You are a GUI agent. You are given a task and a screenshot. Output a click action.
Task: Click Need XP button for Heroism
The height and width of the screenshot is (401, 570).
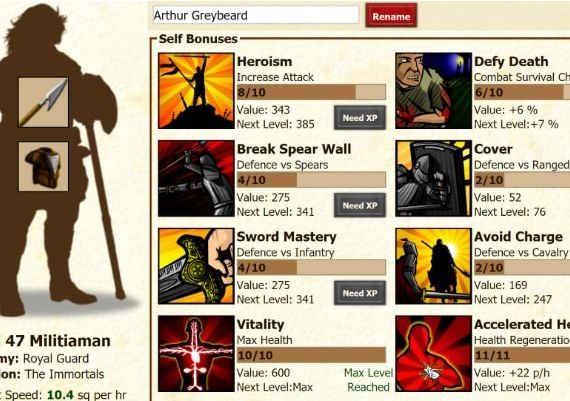click(x=360, y=118)
